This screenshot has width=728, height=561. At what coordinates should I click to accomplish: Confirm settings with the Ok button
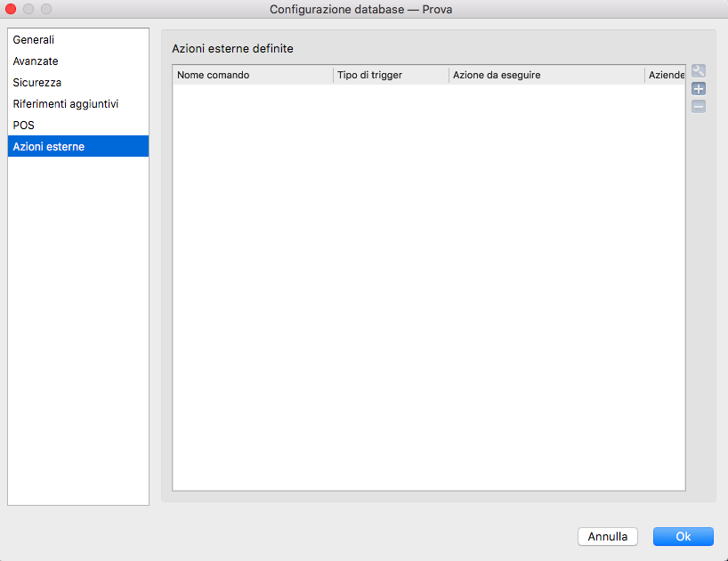[683, 537]
